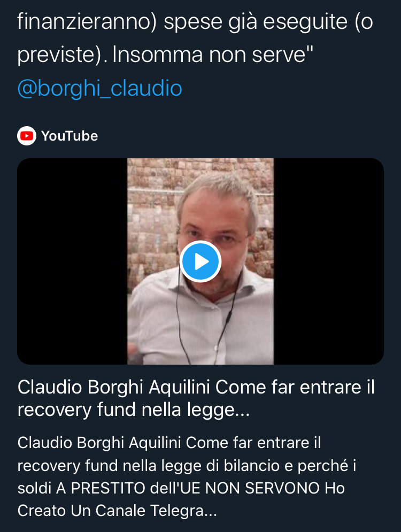
Task: Play the embedded YouTube video
Action: click(200, 261)
